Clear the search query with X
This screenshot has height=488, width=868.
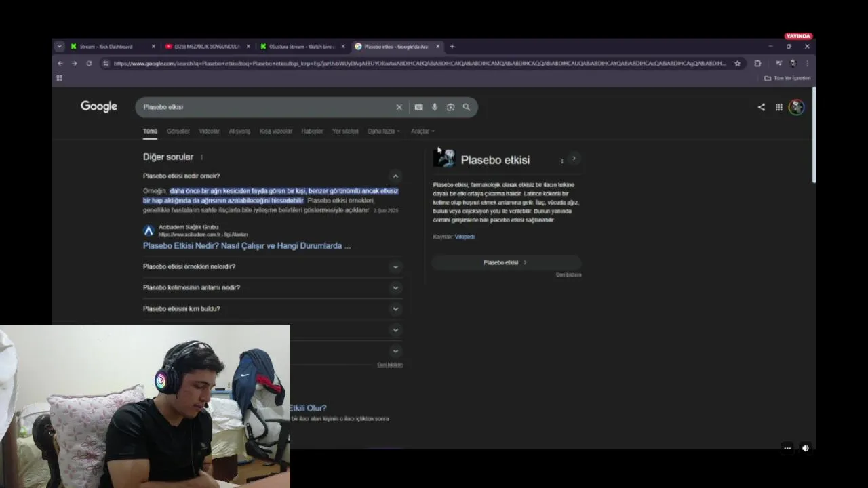tap(399, 107)
